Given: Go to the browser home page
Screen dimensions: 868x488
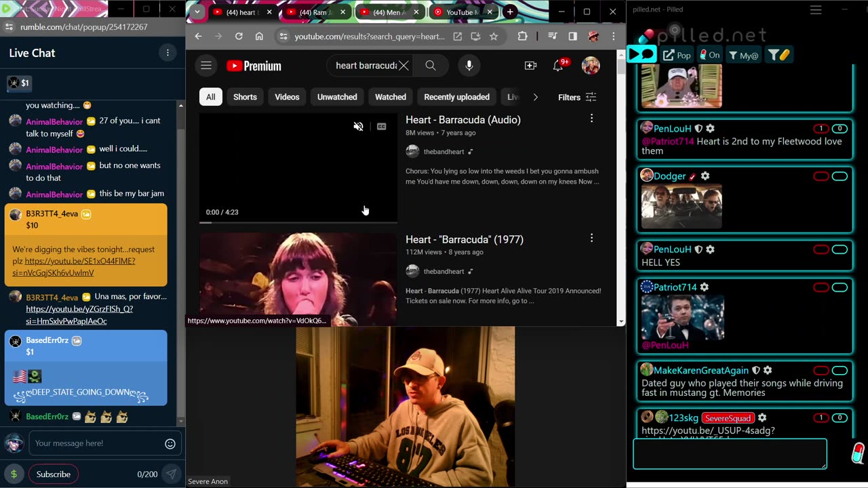Looking at the screenshot, I should [259, 37].
